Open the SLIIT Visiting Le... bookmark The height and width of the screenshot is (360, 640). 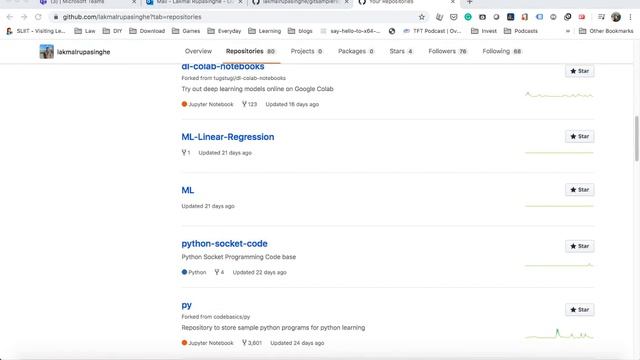36,31
